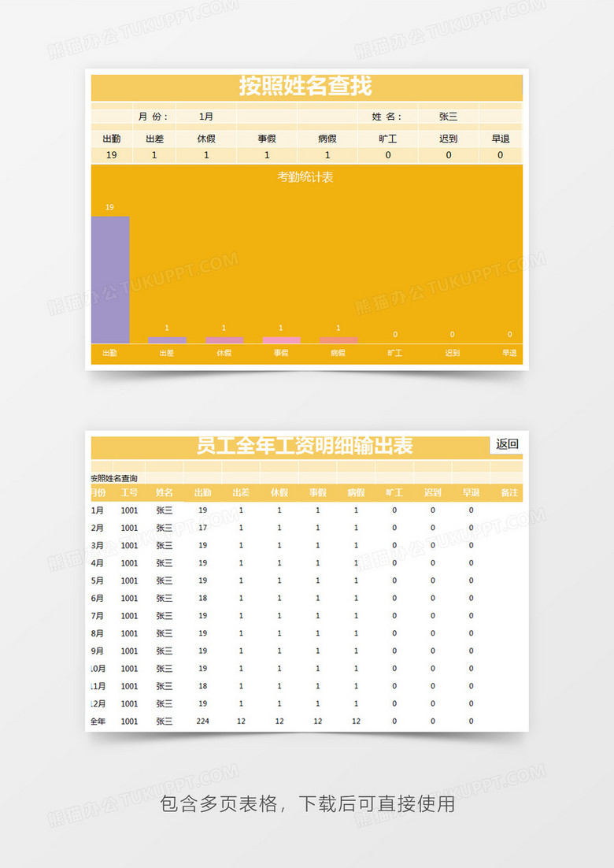The height and width of the screenshot is (868, 614).
Task: Click the 早退 axis label below the chart
Action: pos(509,354)
